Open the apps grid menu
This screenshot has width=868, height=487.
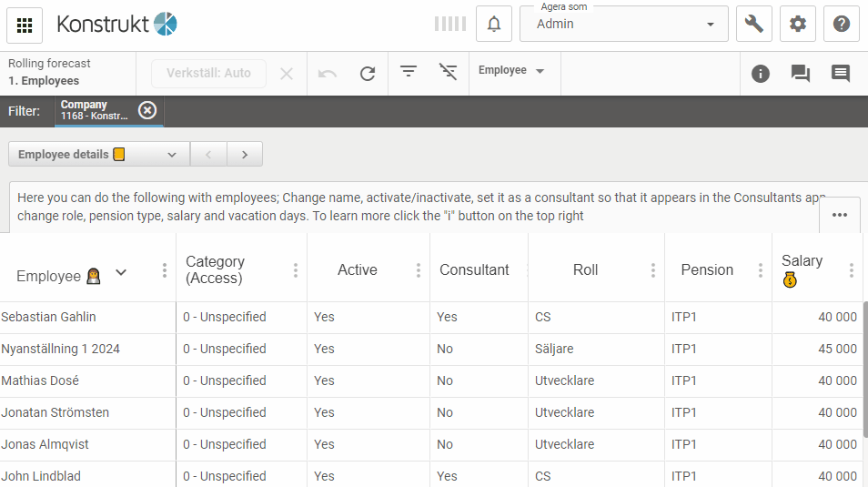click(x=25, y=25)
